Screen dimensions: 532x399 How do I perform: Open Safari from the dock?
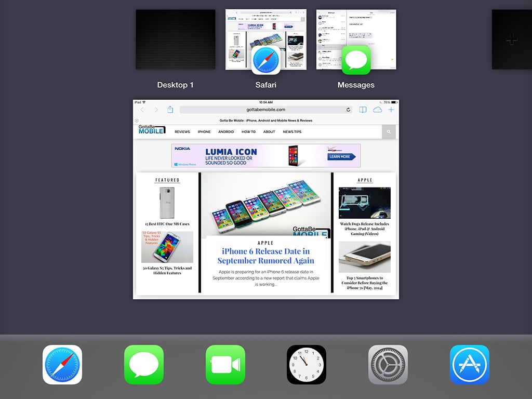pos(62,365)
